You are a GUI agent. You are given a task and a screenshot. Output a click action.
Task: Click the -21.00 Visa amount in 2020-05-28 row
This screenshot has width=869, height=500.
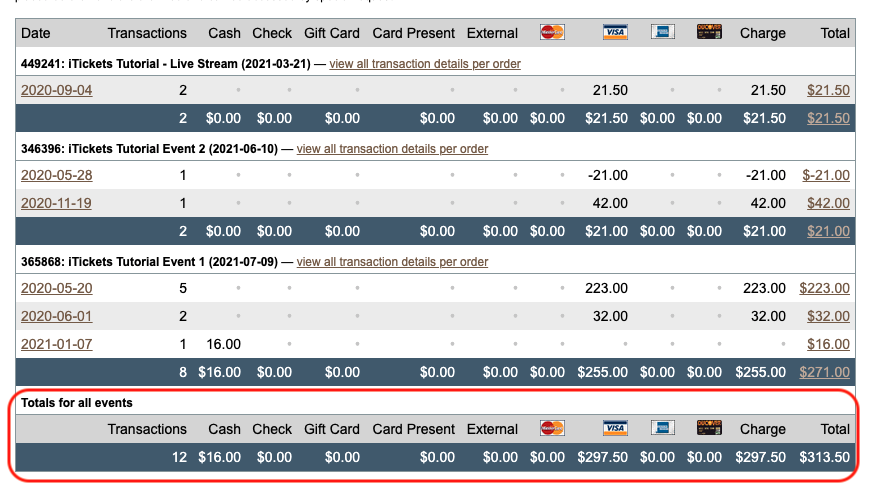(x=608, y=175)
